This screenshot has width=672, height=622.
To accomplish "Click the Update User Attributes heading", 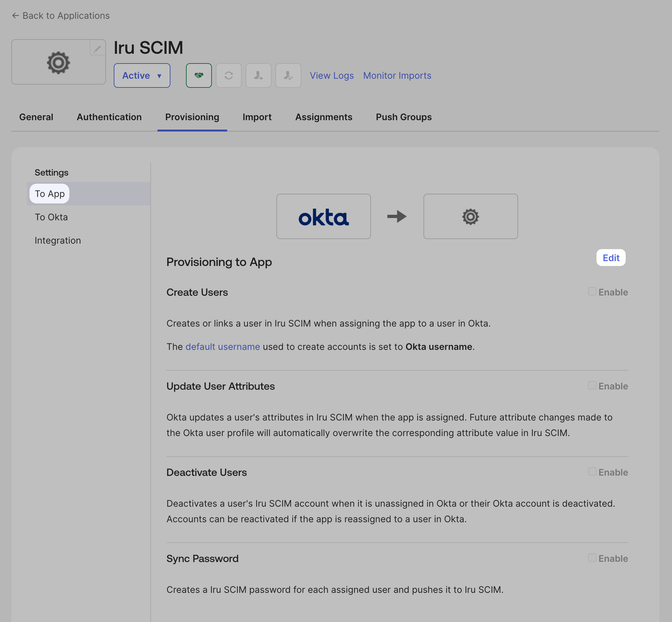I will pos(221,386).
